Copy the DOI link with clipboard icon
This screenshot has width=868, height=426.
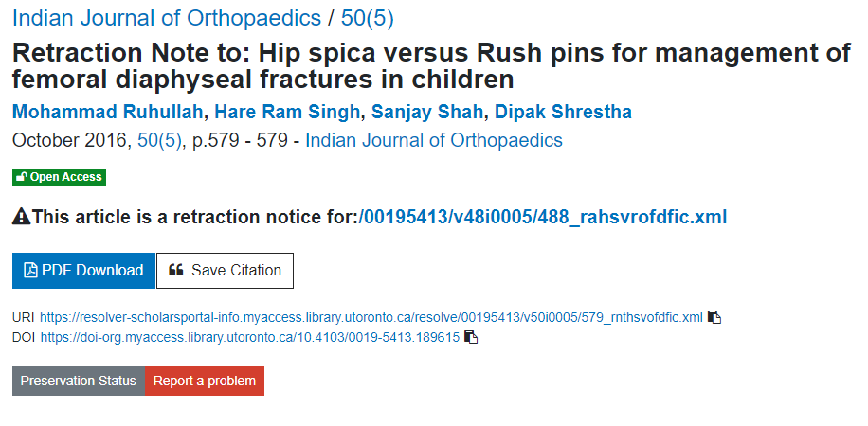point(471,337)
